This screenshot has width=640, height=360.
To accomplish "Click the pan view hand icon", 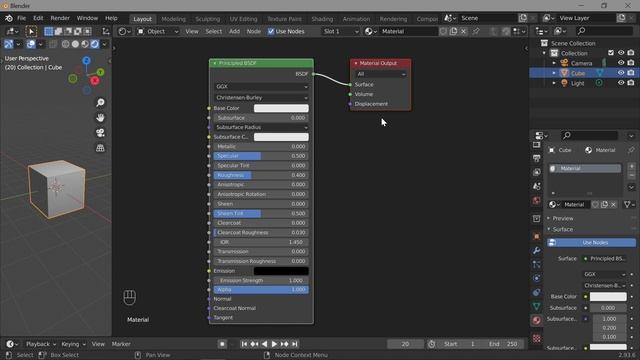I will (100, 118).
